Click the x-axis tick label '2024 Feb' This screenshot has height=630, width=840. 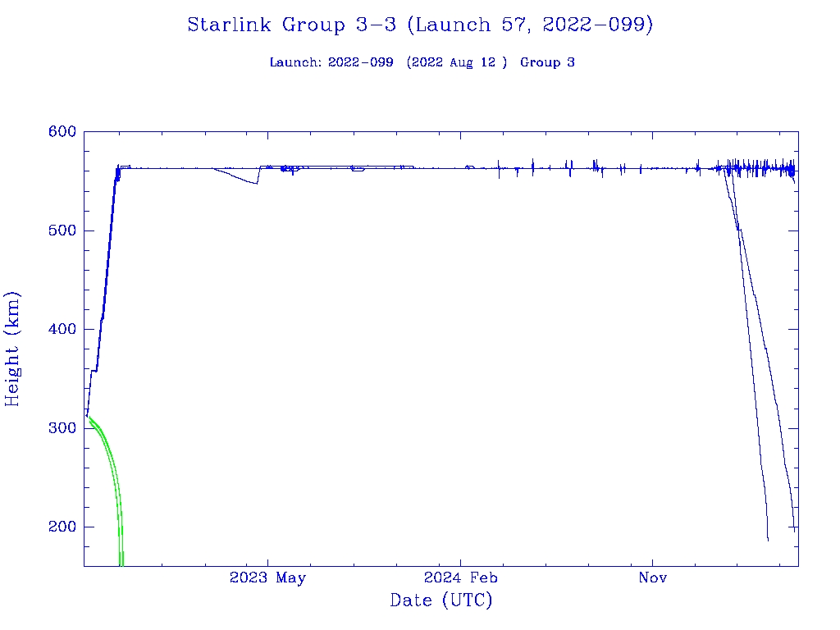(461, 577)
